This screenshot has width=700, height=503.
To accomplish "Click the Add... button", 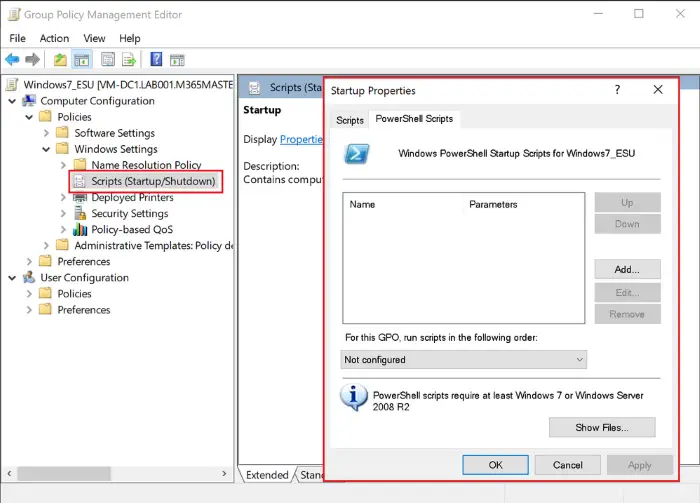I will (x=627, y=270).
